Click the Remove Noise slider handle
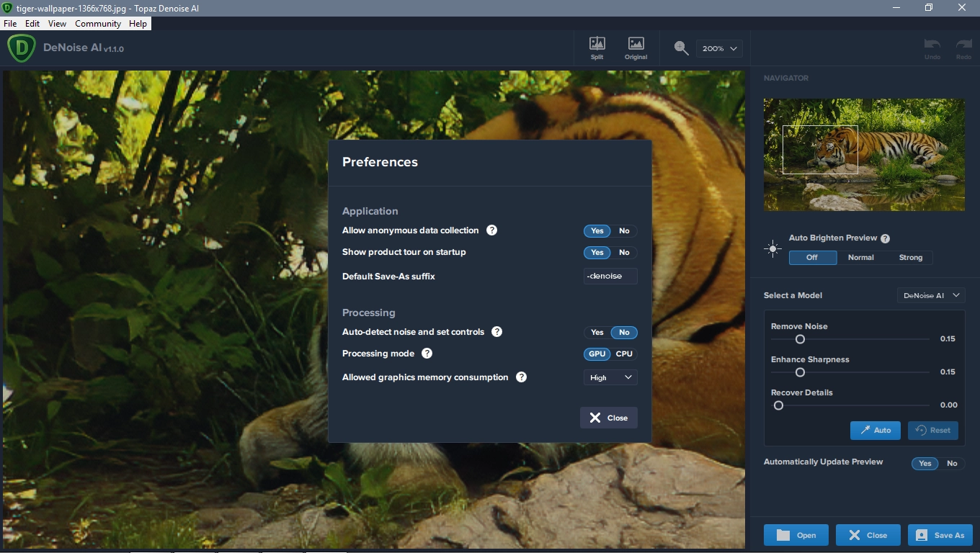Image resolution: width=980 pixels, height=553 pixels. 800,339
